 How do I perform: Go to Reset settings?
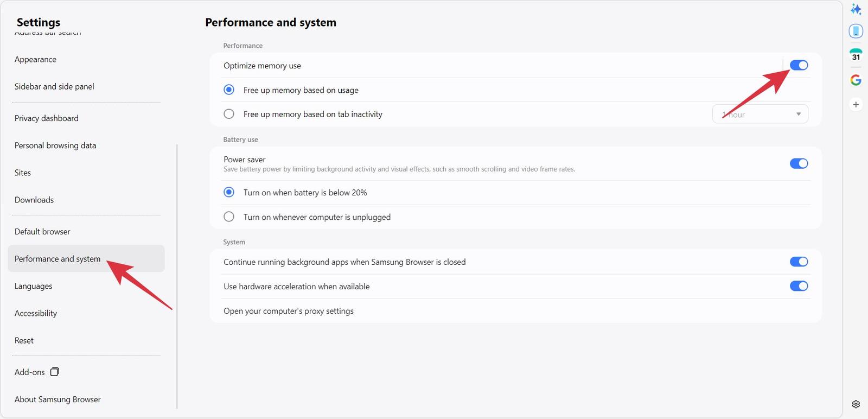(24, 340)
